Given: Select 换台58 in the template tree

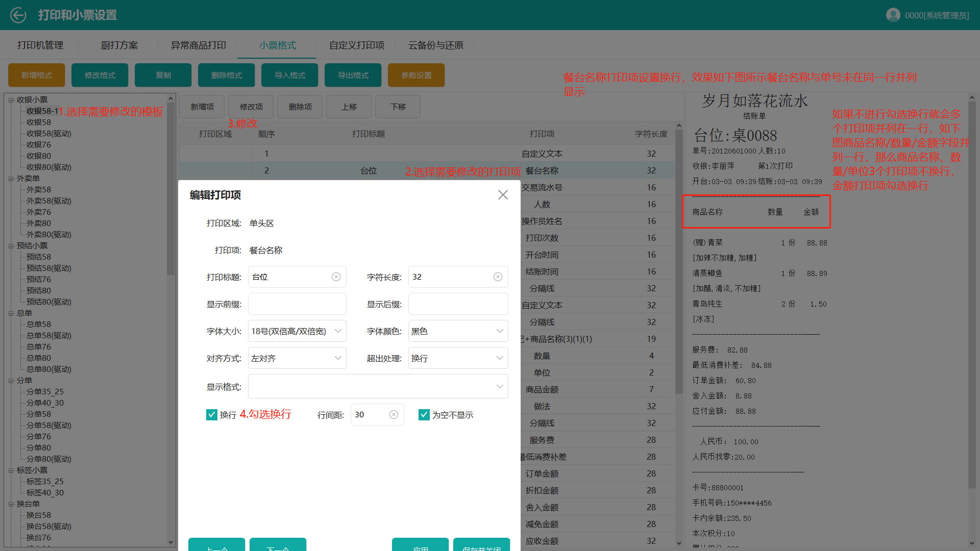Looking at the screenshot, I should tap(39, 515).
